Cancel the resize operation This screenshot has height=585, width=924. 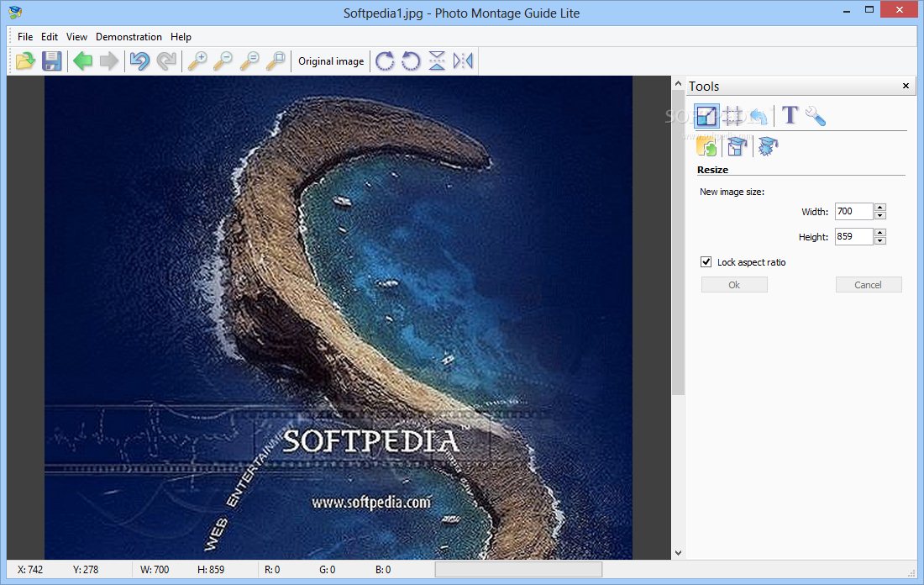868,285
